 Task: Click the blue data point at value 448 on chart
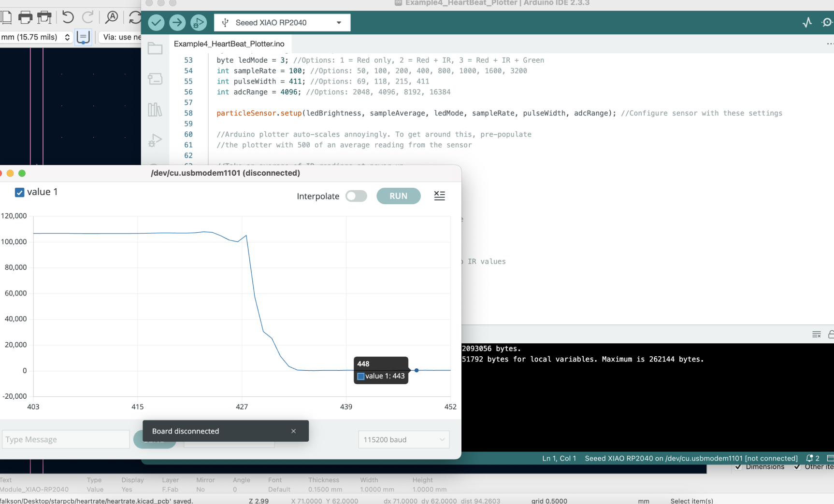[x=417, y=370]
